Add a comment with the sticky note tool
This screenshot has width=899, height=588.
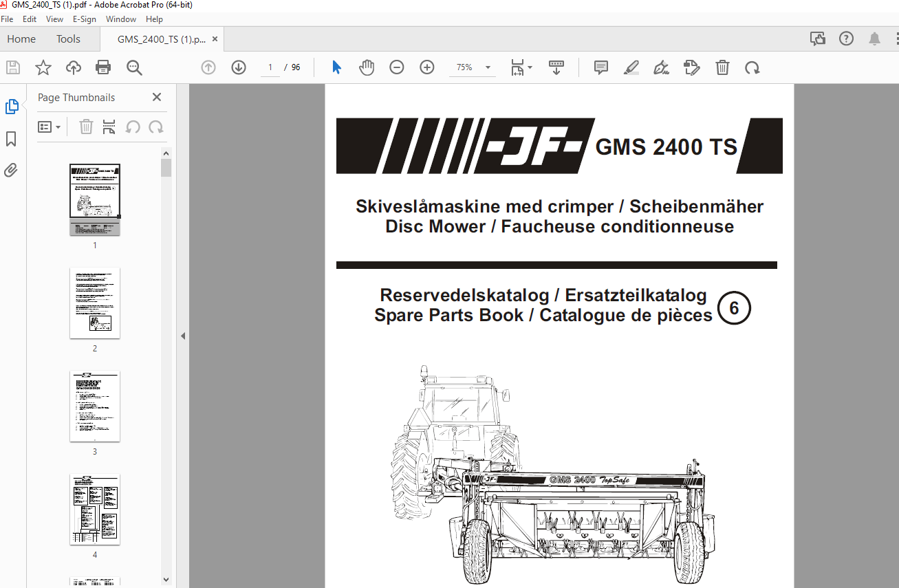601,67
